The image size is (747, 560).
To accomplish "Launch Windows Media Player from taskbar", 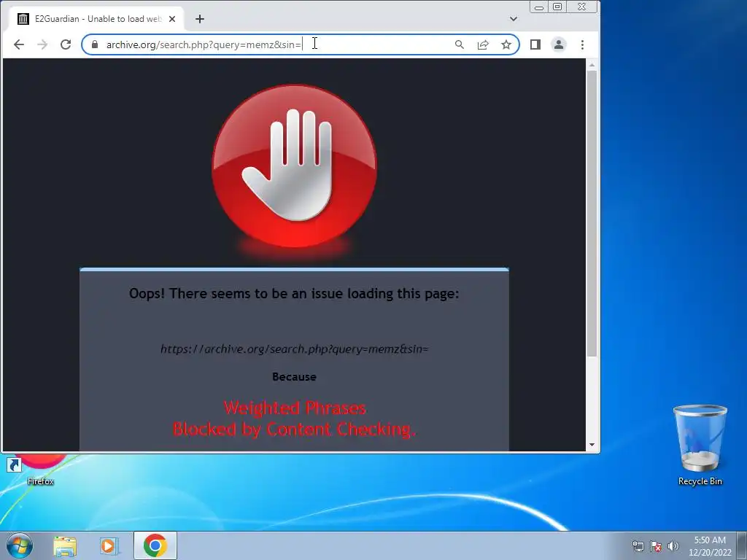I will [x=109, y=546].
